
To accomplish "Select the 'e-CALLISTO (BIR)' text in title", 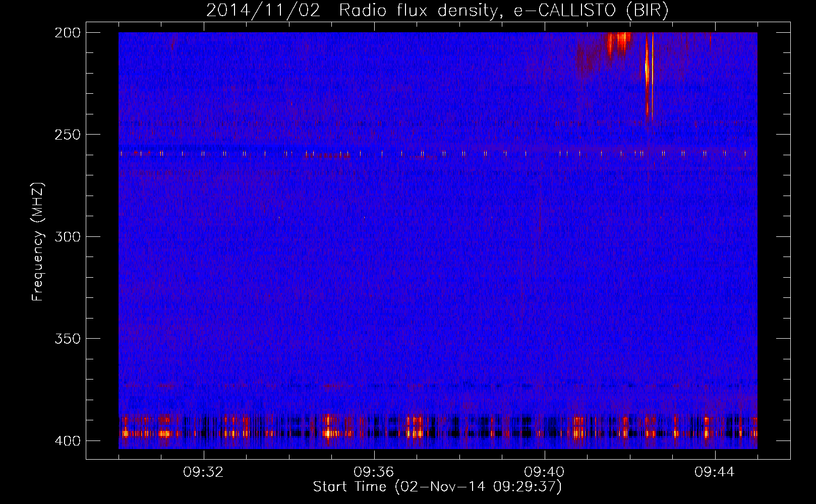I will (x=592, y=11).
